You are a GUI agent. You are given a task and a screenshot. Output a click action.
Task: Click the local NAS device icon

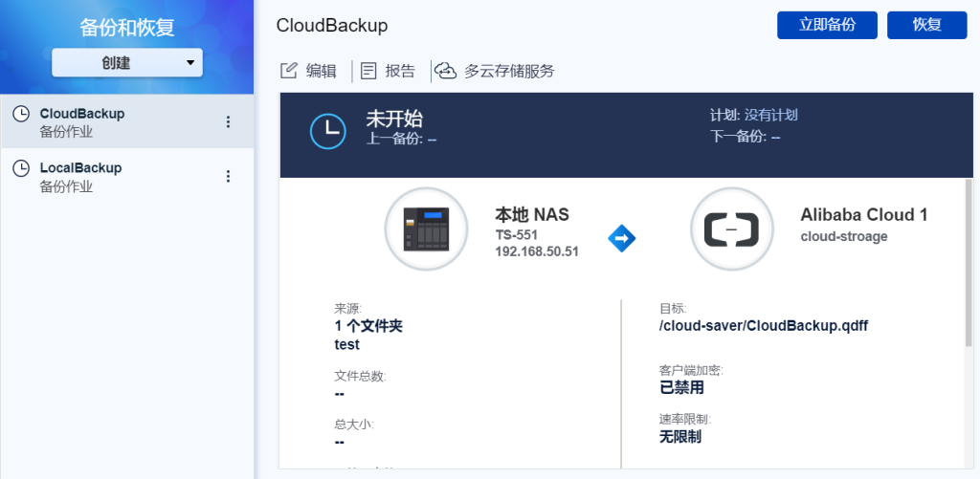426,229
